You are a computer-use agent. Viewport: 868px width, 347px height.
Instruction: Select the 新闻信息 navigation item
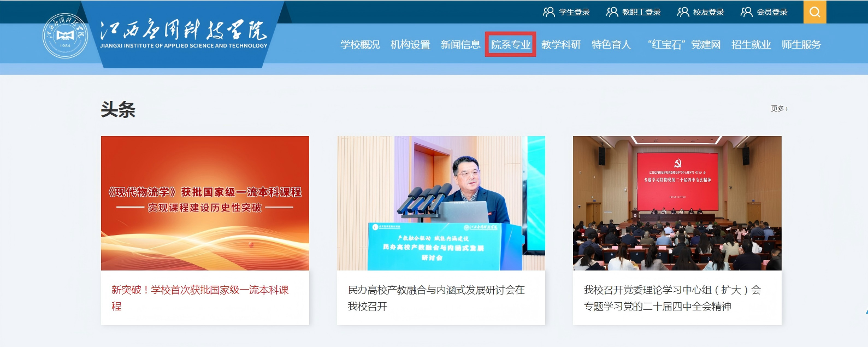tap(460, 45)
